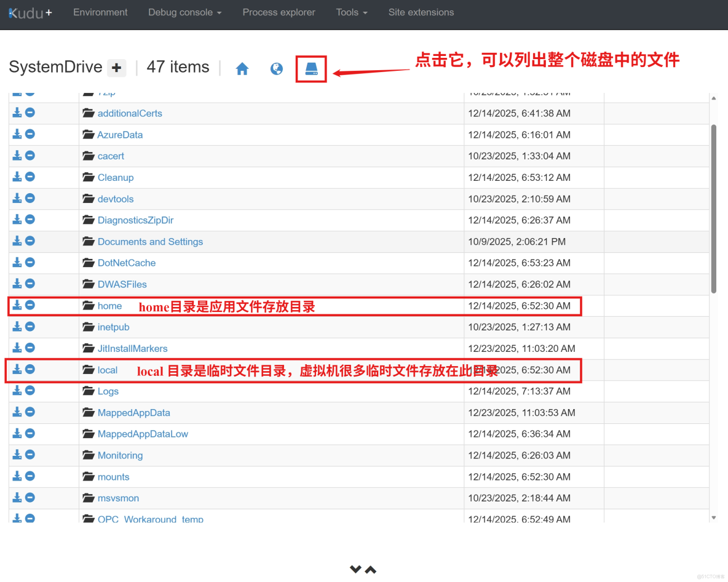Click the folder icon beside inetpub
The image size is (728, 582).
[88, 327]
